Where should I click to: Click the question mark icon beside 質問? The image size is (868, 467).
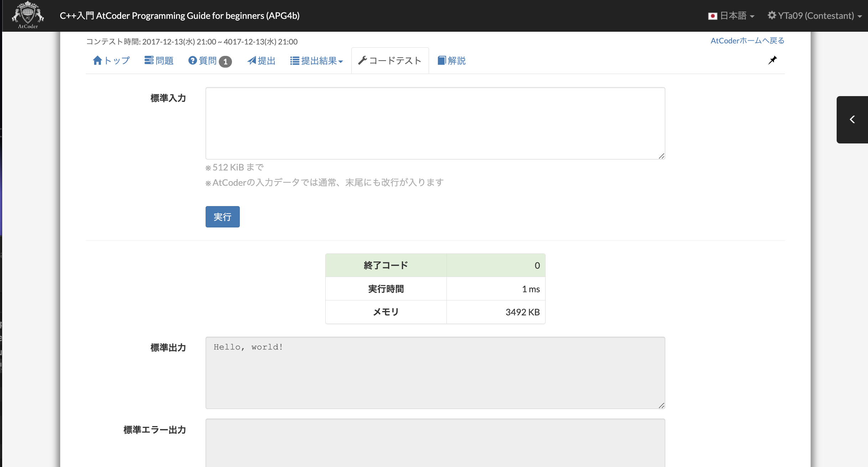(193, 61)
